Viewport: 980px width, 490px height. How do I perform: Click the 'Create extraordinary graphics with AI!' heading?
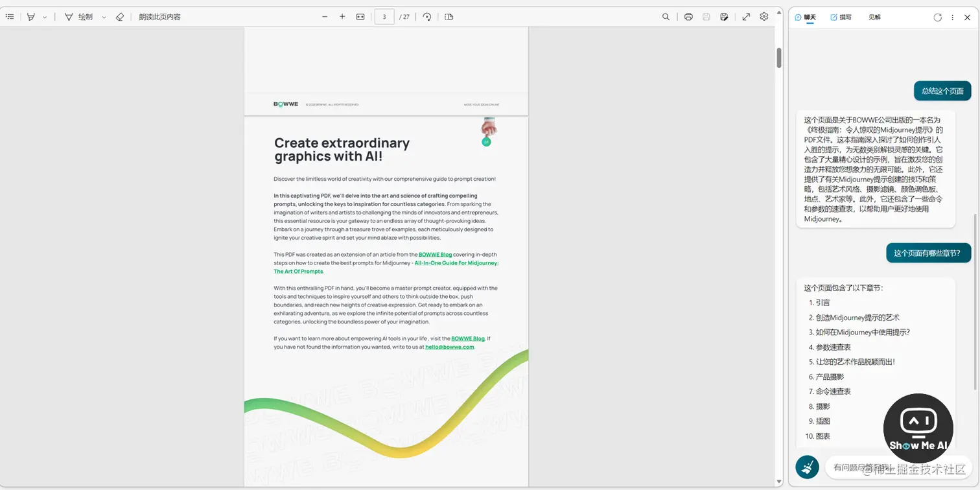tap(342, 149)
